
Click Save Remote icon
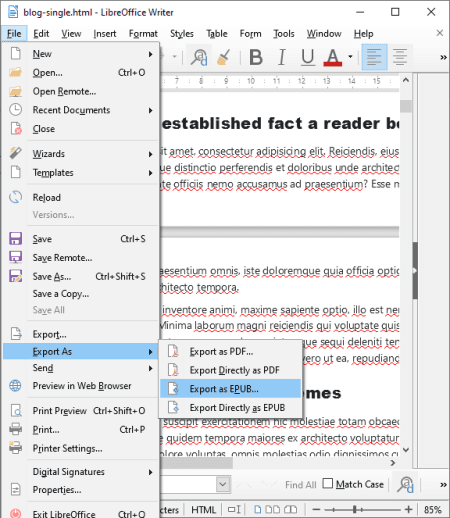pyautogui.click(x=15, y=257)
